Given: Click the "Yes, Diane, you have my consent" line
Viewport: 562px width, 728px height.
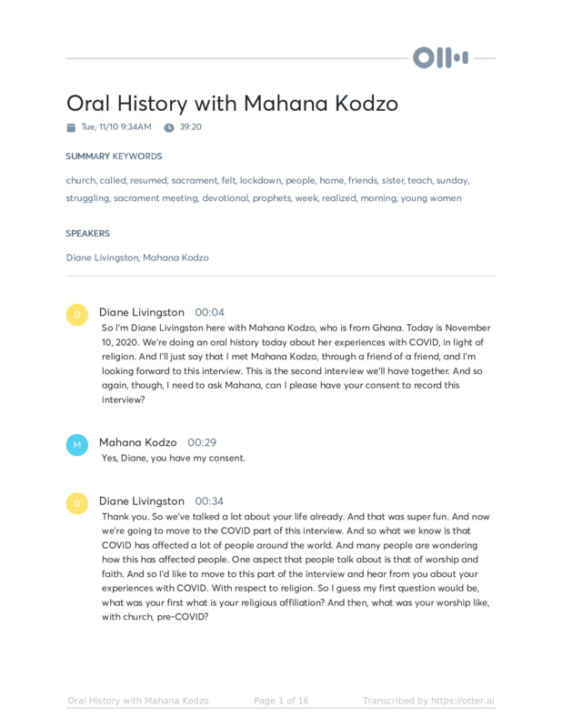Looking at the screenshot, I should 173,459.
